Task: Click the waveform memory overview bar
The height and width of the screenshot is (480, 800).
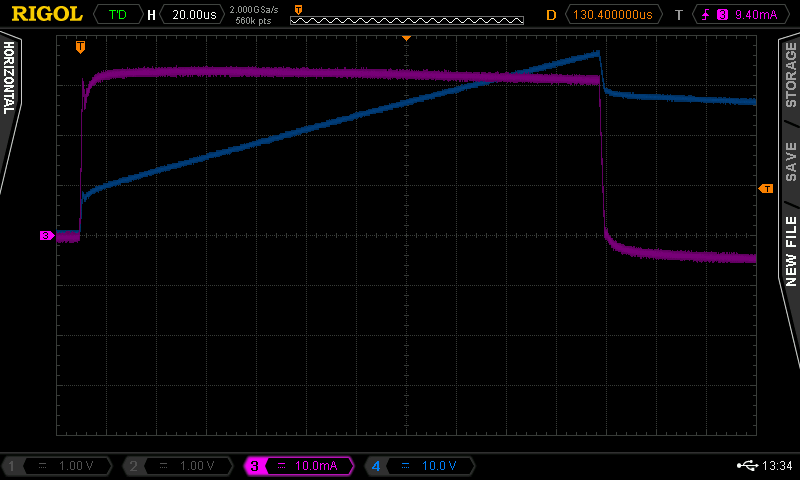Action: click(406, 20)
